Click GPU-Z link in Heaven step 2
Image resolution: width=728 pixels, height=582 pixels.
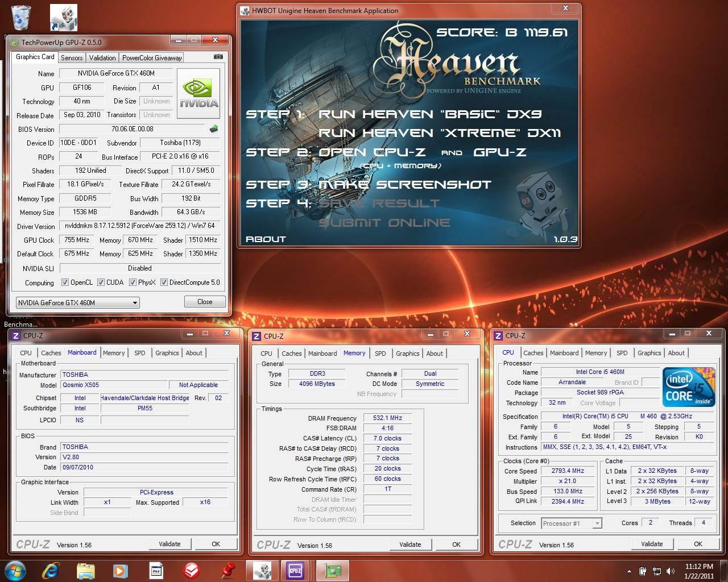[500, 152]
